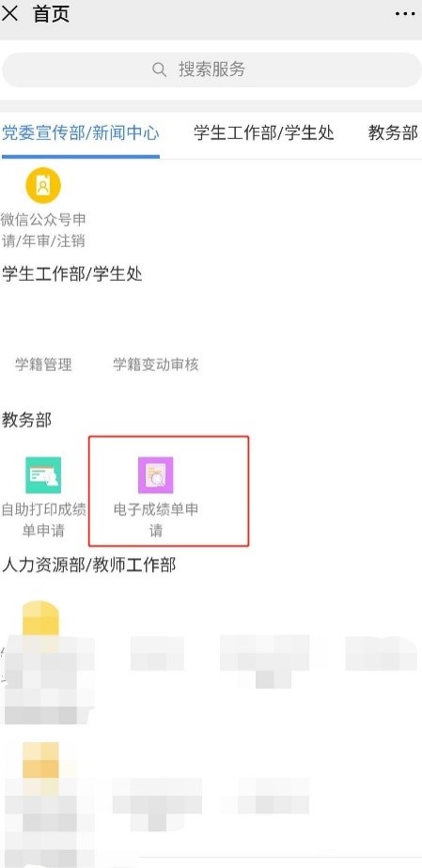Focus the 搜索服务 search field
This screenshot has width=422, height=868.
[x=211, y=70]
